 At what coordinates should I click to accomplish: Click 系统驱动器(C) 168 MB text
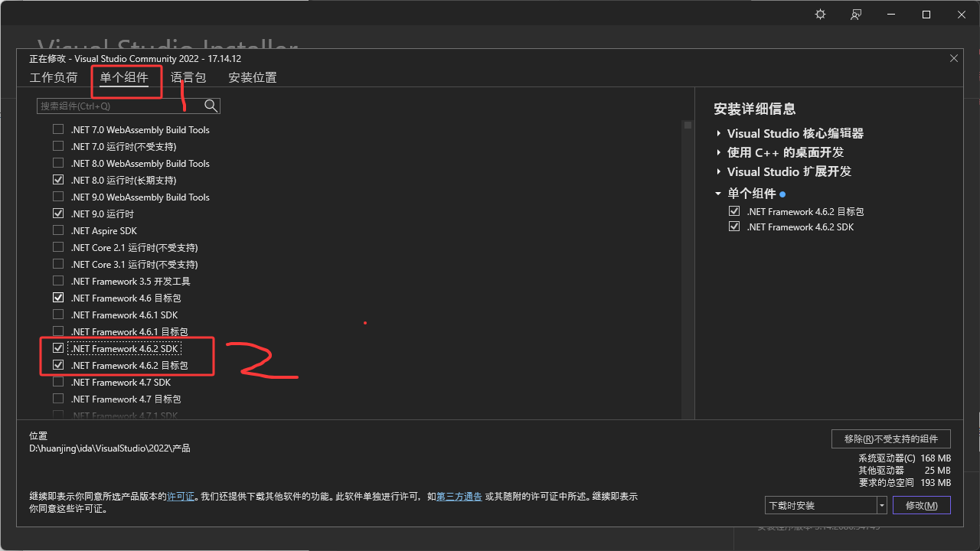point(904,458)
